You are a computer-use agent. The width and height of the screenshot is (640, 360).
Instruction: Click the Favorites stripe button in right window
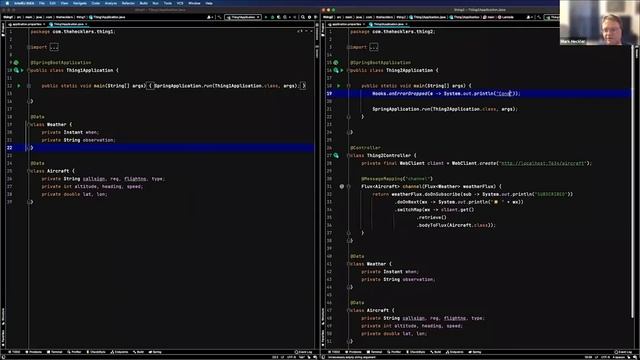pyautogui.click(x=322, y=337)
